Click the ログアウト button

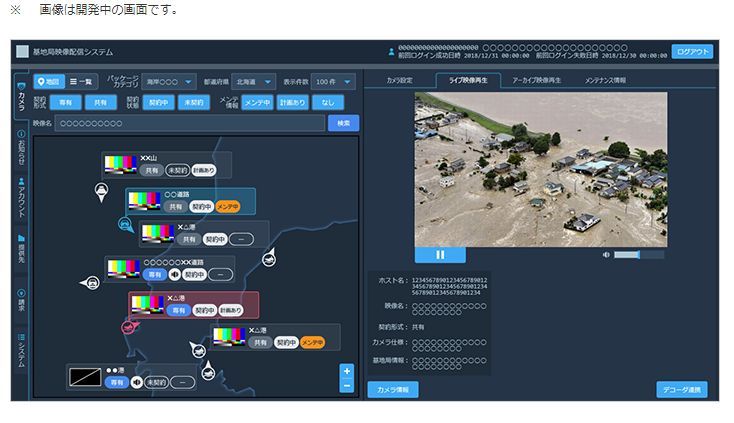click(x=692, y=52)
